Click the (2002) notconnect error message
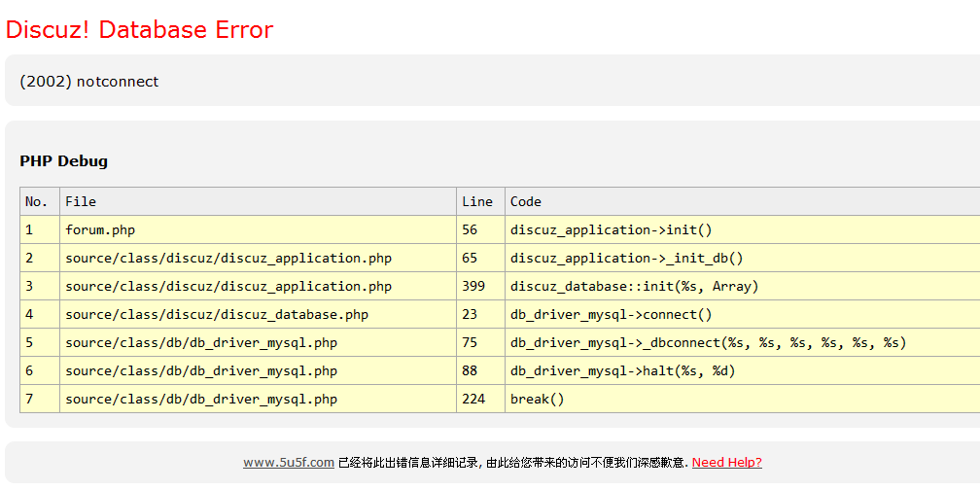The height and width of the screenshot is (490, 980). click(x=88, y=82)
